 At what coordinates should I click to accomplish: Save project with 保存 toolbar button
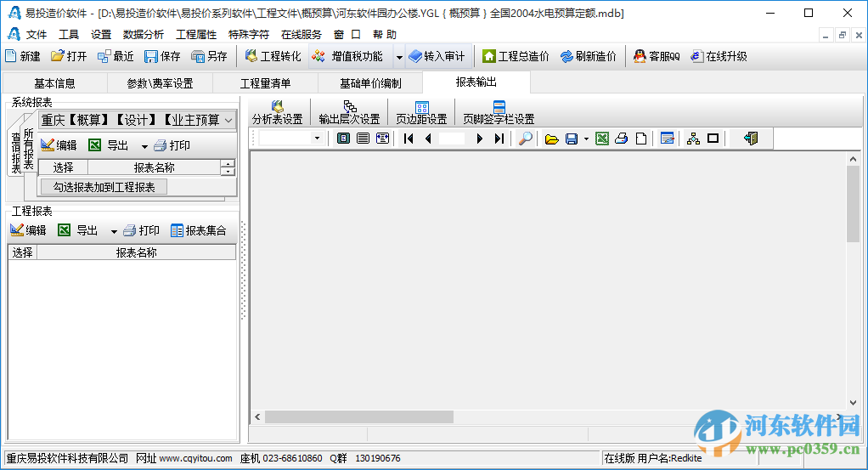click(162, 56)
